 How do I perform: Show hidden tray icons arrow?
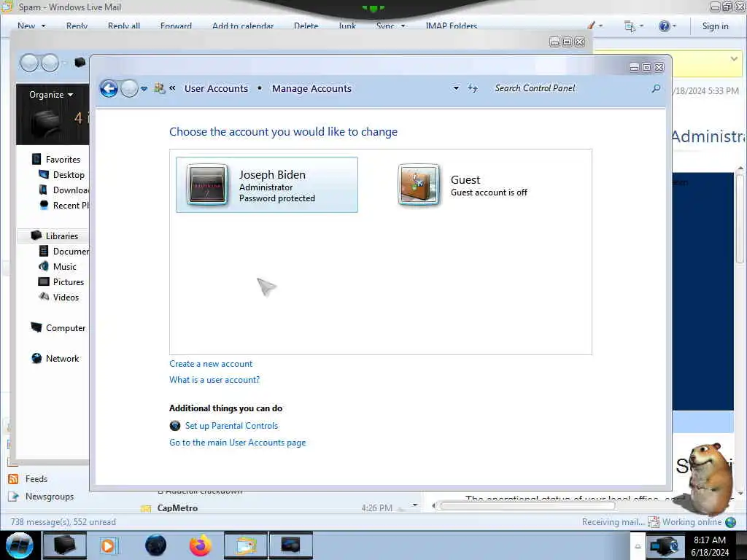(638, 546)
